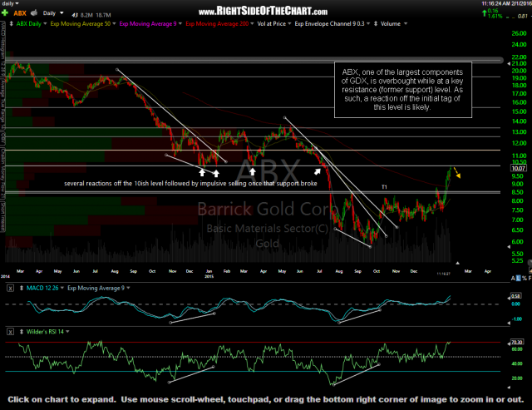Viewport: 532px width, 410px height.
Task: Click the up-down arrows icon before ABX Daily
Action: [x=11, y=24]
